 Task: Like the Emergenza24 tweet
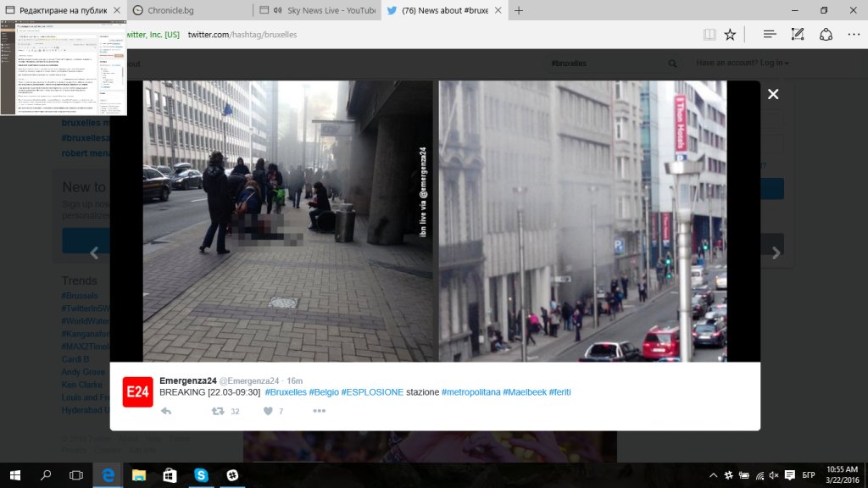268,411
